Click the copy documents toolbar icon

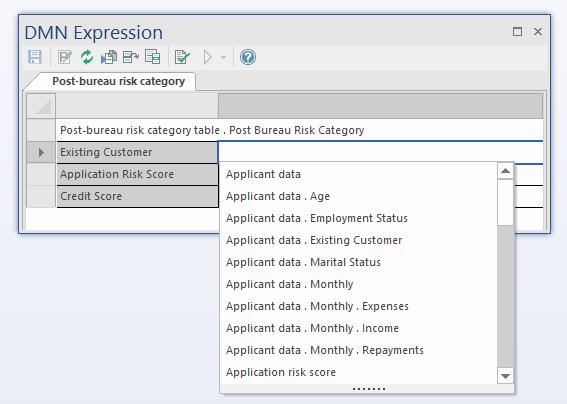(109, 57)
